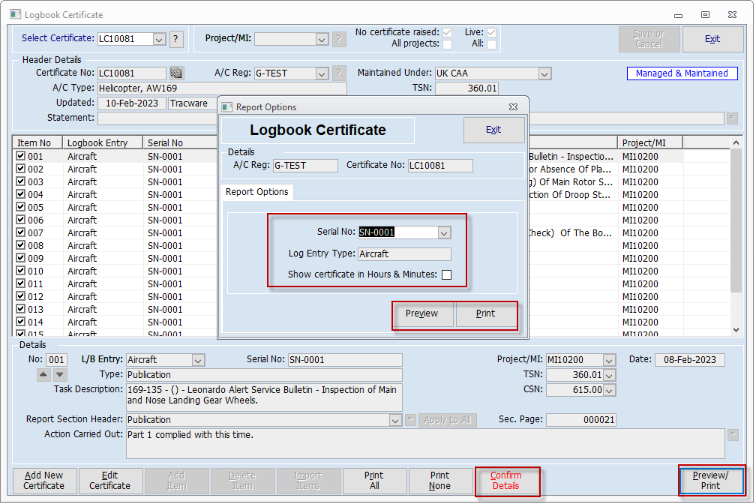The image size is (754, 503).
Task: Uncheck item 008 checkbox
Action: click(21, 245)
